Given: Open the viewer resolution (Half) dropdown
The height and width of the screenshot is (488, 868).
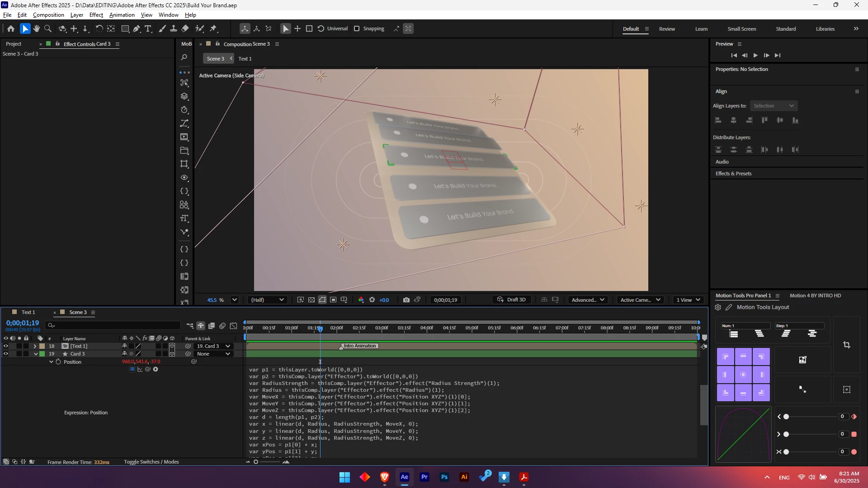Looking at the screenshot, I should coord(268,300).
